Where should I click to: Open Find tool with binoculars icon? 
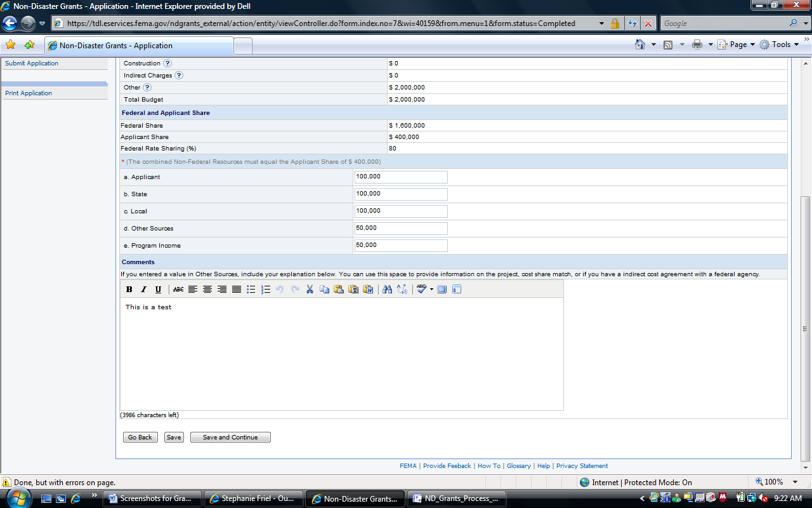tap(388, 290)
